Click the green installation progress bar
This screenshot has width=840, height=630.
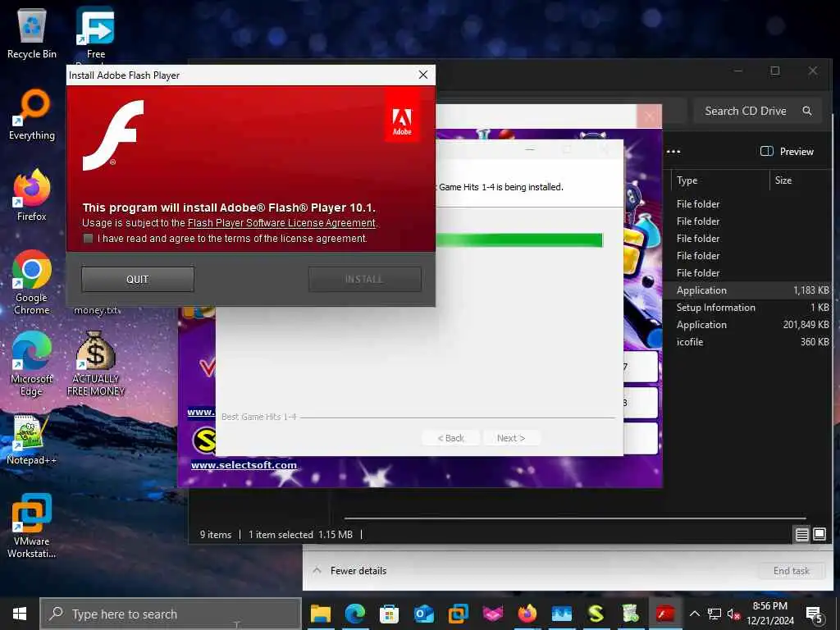tap(519, 240)
